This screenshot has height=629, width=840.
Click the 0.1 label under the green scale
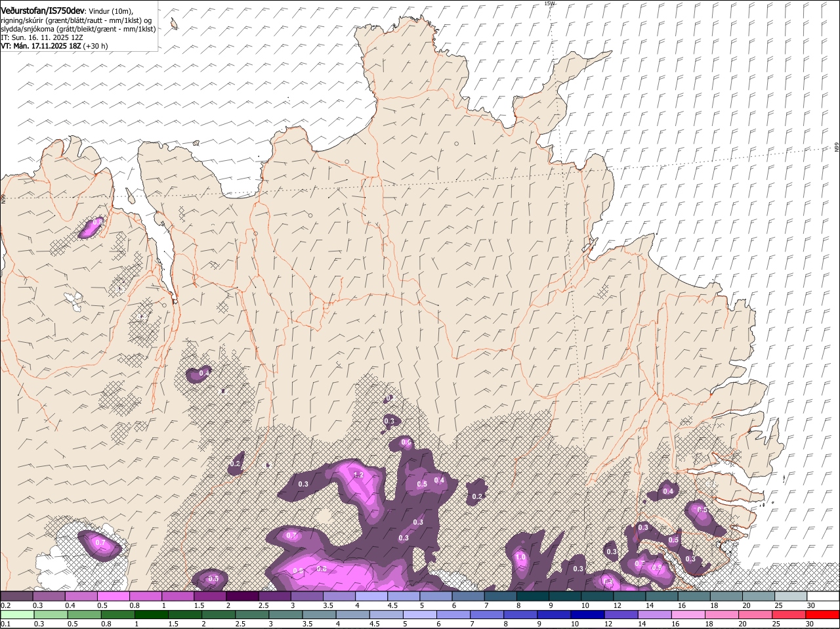tap(5, 624)
